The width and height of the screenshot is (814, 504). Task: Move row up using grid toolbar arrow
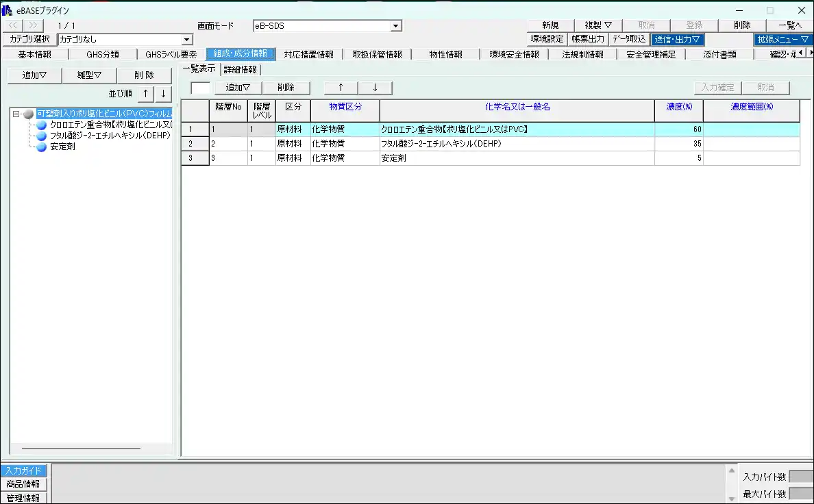tap(341, 88)
